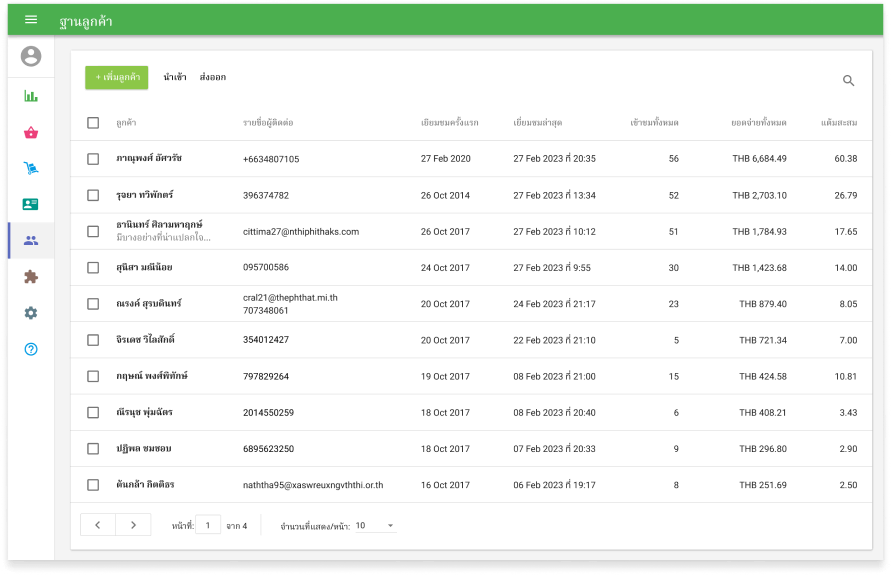Open the ID card icon in sidebar

pos(31,204)
